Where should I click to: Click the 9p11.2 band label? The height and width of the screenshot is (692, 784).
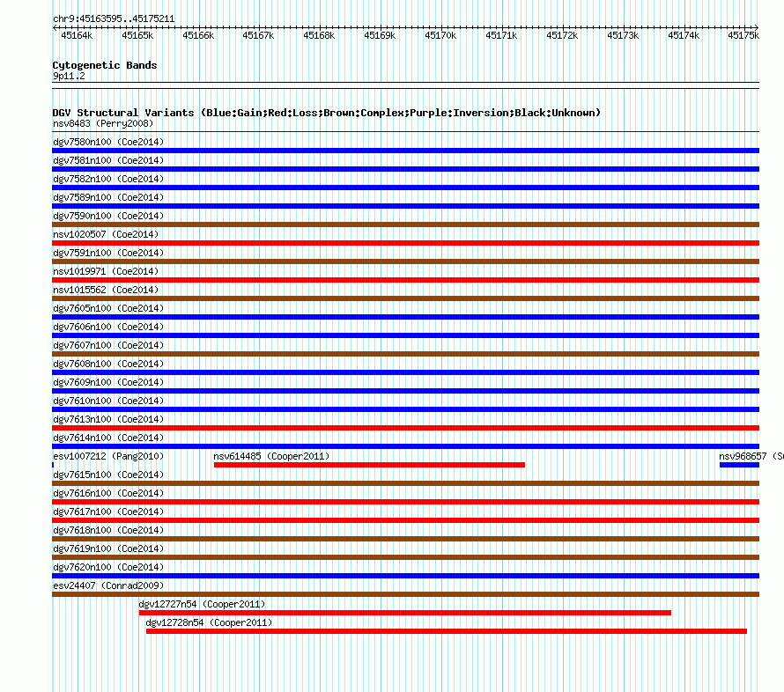coord(69,76)
